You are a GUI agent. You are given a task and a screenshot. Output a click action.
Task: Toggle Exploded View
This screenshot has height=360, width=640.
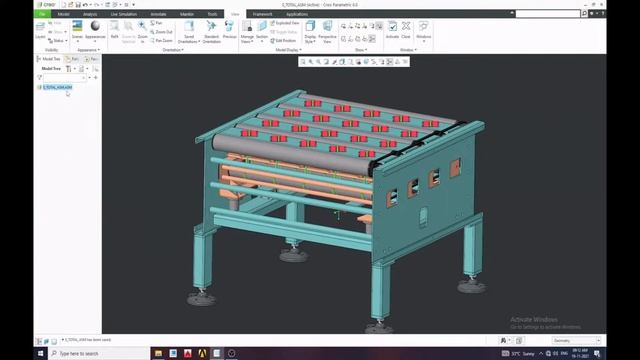click(284, 23)
